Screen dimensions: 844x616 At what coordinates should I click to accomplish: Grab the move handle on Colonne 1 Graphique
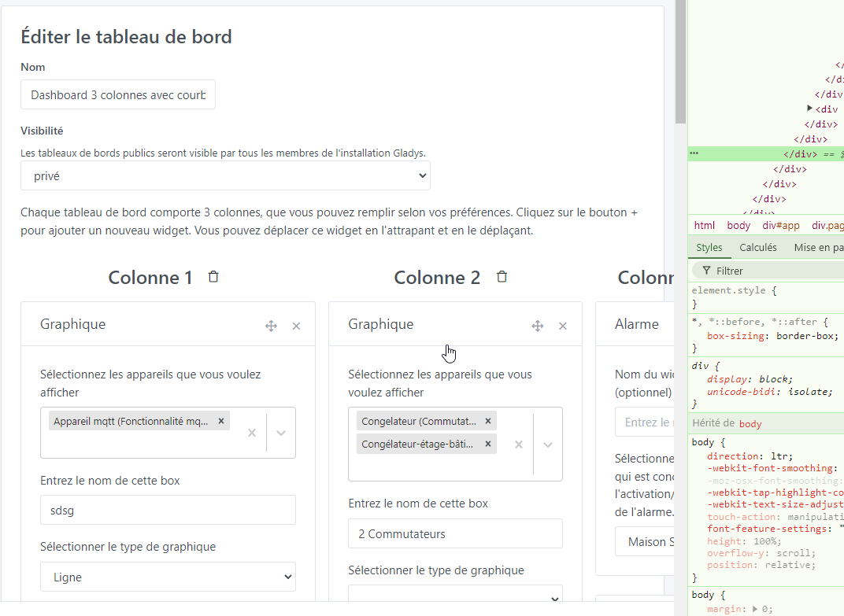[271, 326]
